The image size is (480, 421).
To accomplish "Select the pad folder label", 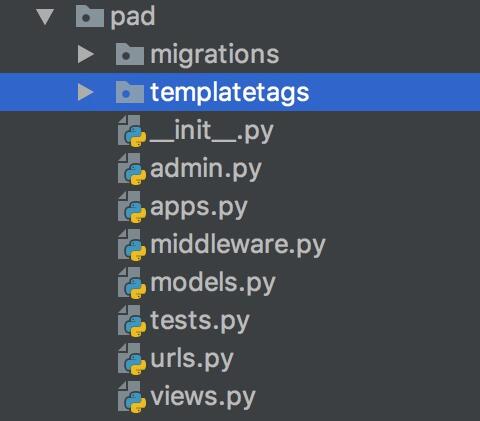I will pos(133,16).
